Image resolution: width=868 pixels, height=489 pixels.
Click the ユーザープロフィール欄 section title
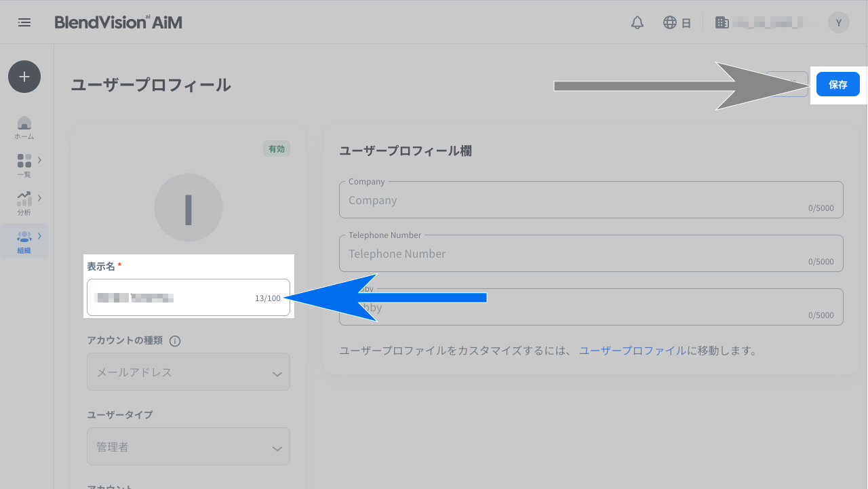coord(406,151)
